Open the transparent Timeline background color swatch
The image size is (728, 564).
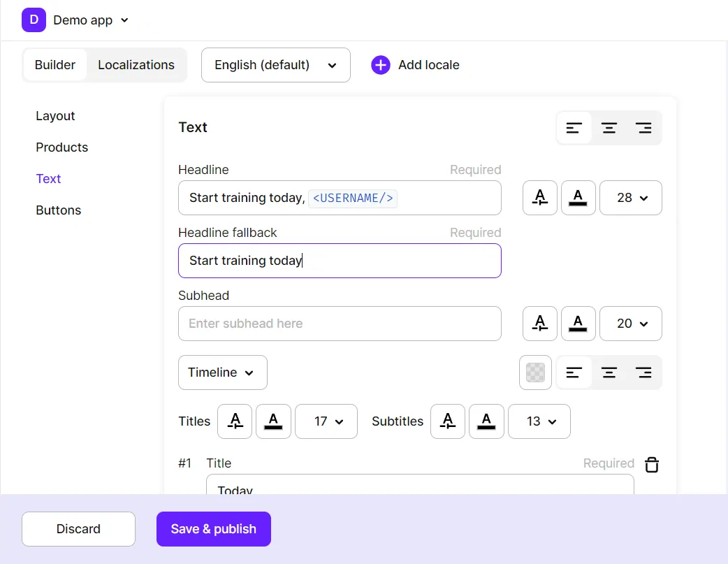click(535, 373)
